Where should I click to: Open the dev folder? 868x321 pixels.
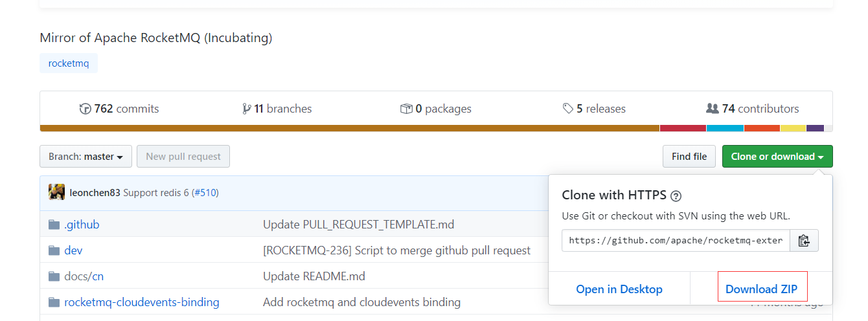tap(73, 250)
